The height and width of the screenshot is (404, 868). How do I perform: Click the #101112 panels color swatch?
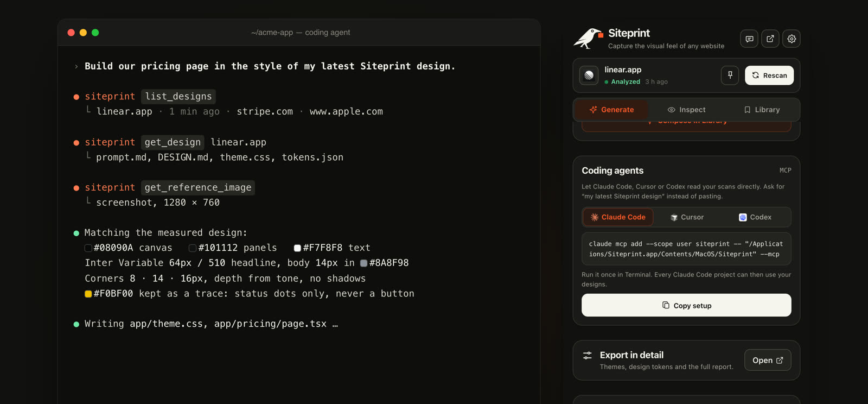coord(193,248)
